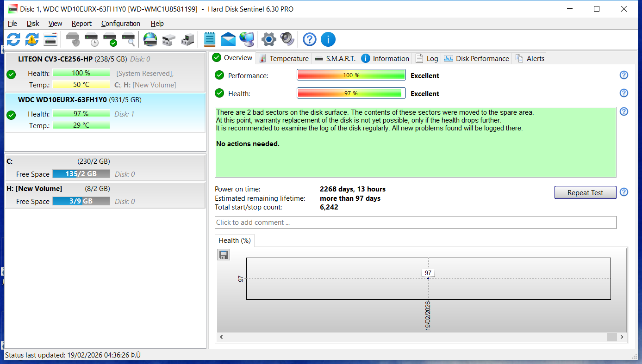Click the disk with green checkmark icon

[x=110, y=39]
